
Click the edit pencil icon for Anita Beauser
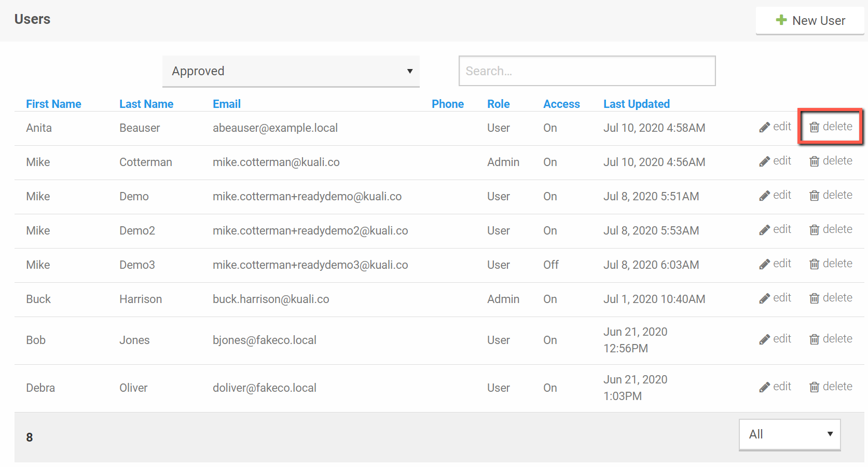click(x=764, y=127)
